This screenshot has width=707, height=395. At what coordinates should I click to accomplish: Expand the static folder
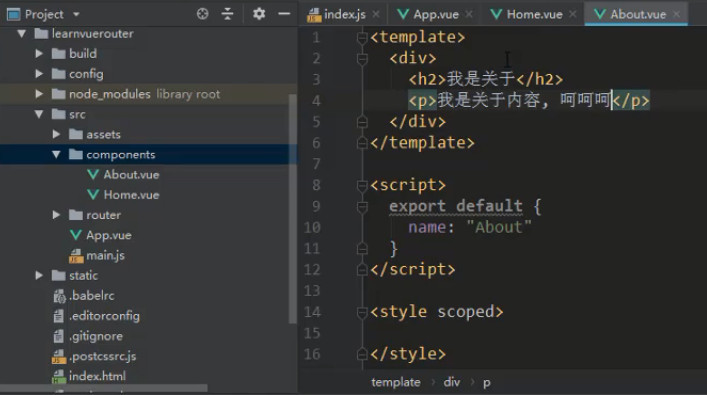tap(39, 276)
